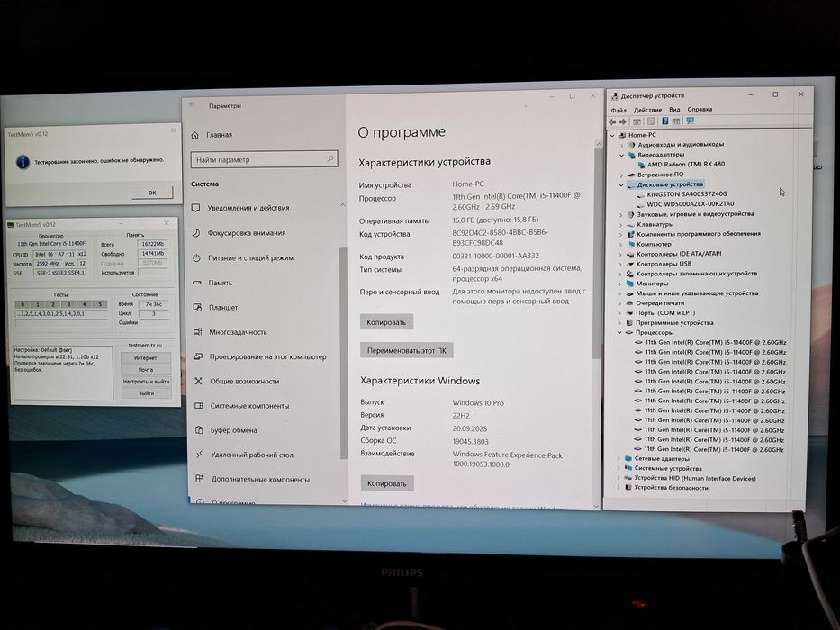Click the Мониторы monitor icon in tree
The width and height of the screenshot is (840, 630).
630,283
